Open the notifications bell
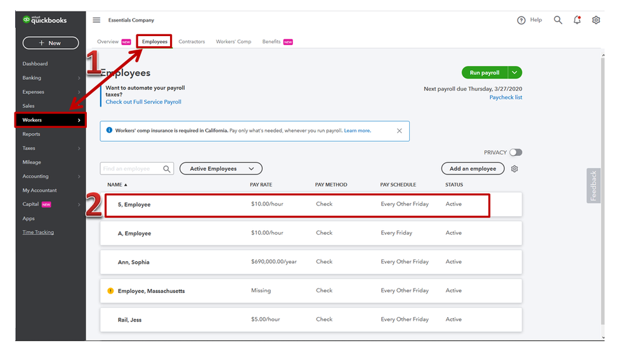This screenshot has height=364, width=633. (577, 20)
